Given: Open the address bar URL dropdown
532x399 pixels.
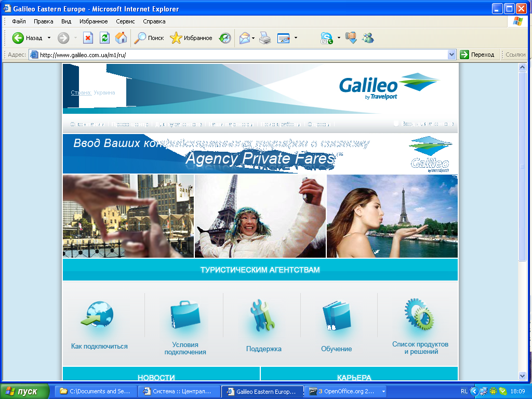Looking at the screenshot, I should pos(451,54).
